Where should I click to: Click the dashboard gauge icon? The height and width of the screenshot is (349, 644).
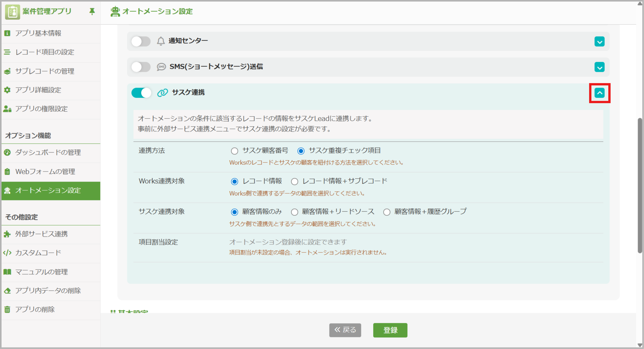coord(7,152)
